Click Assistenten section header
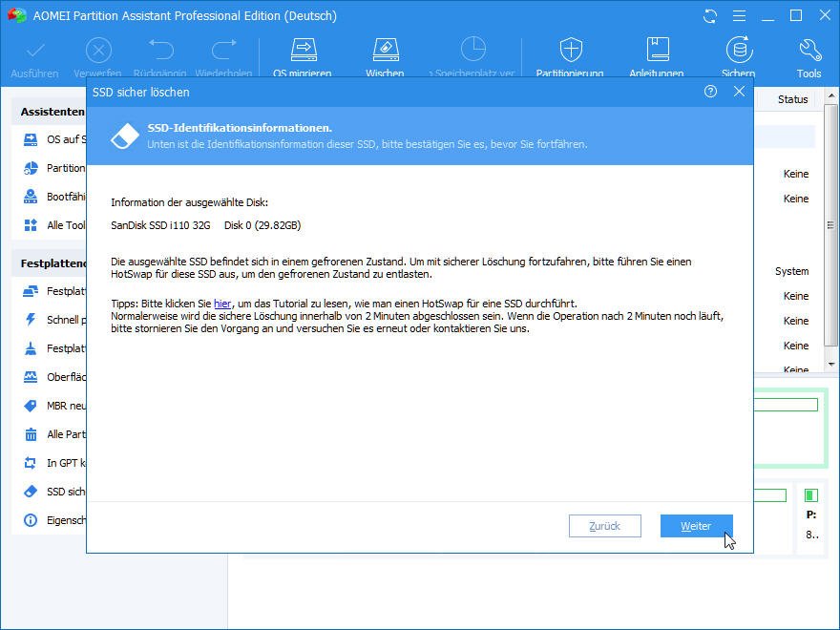The width and height of the screenshot is (840, 630). pos(52,112)
